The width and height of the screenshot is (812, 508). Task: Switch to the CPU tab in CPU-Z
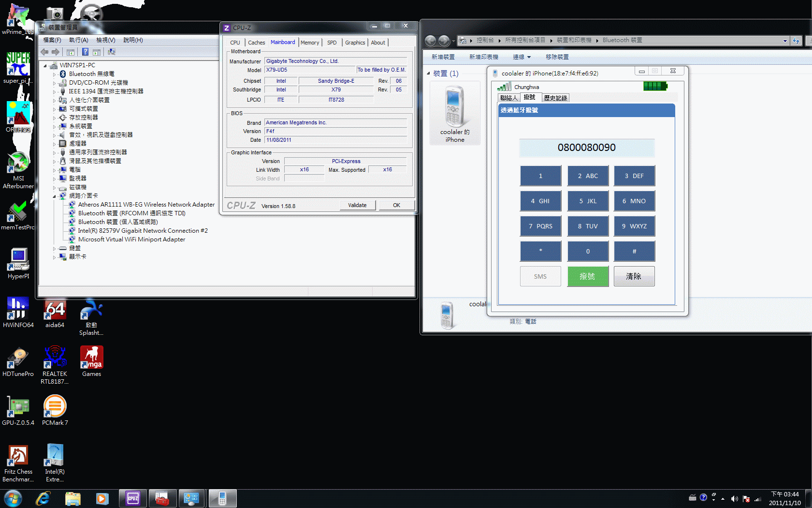coord(235,43)
